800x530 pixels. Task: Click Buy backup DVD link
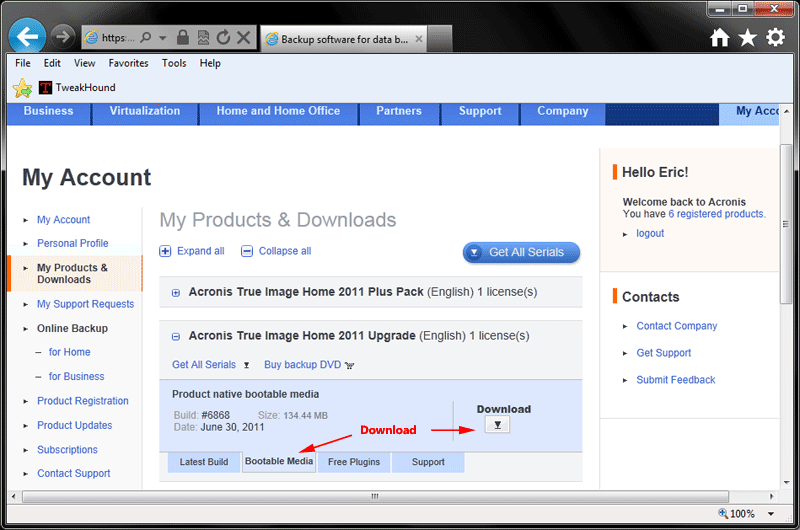(x=303, y=365)
